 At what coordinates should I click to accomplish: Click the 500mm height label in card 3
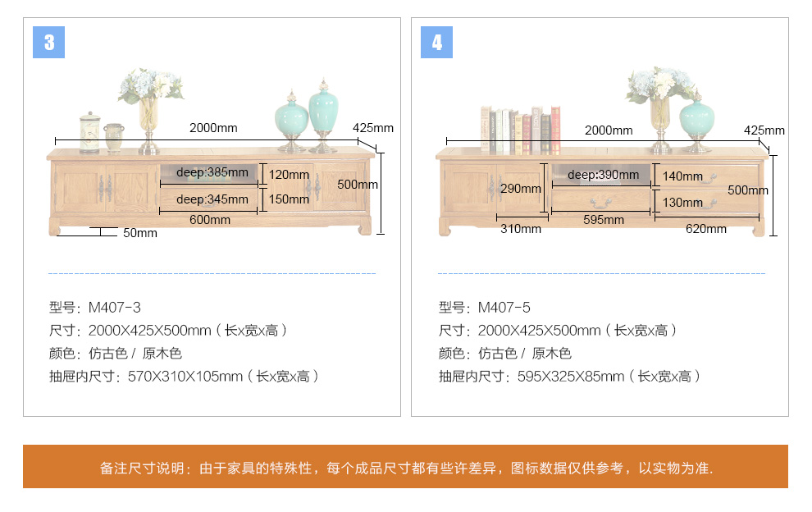358,185
